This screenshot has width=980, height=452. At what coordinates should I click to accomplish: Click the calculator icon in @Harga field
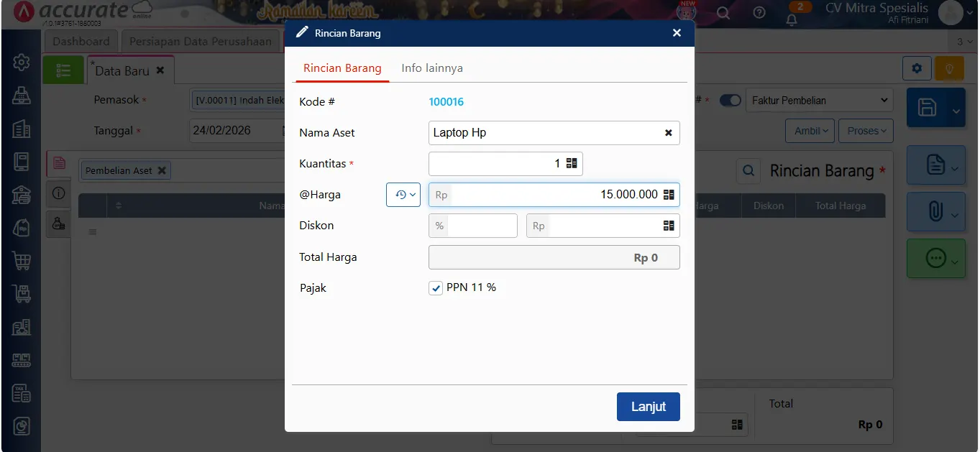coord(668,195)
